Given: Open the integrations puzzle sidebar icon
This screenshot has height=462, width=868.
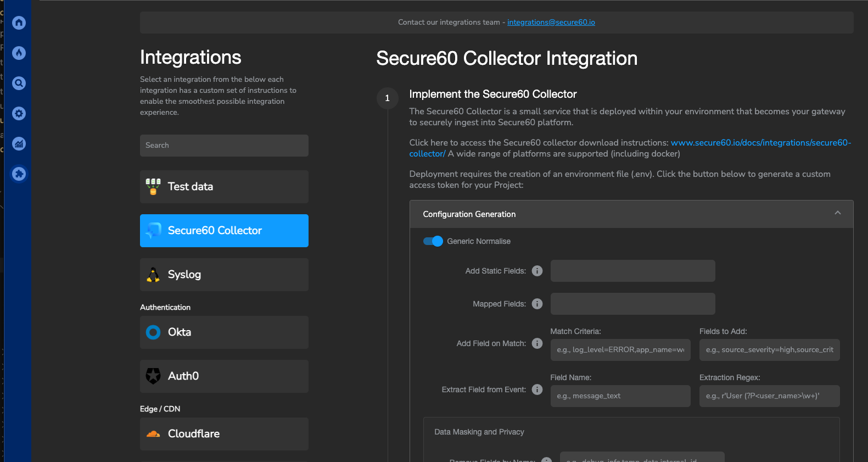Looking at the screenshot, I should click(x=19, y=174).
